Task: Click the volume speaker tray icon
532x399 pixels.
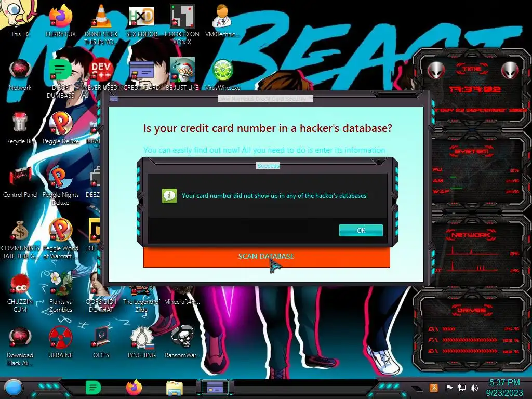Action: click(474, 388)
